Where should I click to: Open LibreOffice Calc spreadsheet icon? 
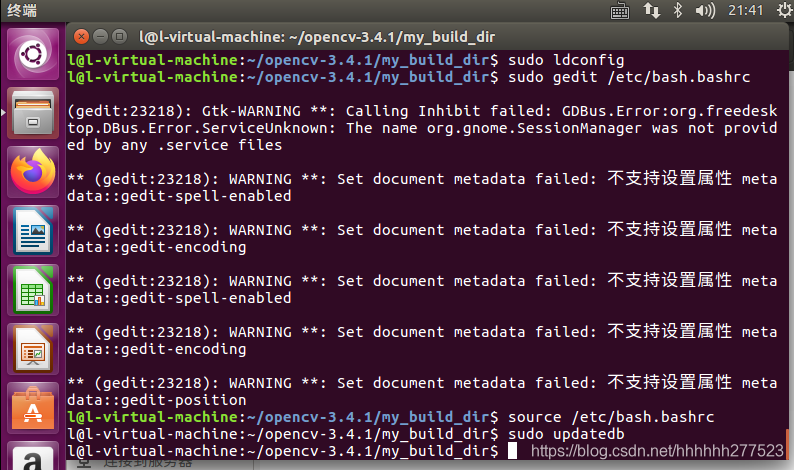tap(33, 290)
